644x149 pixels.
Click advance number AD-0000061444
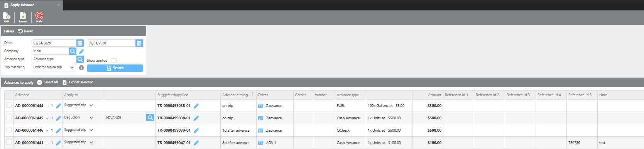[29, 106]
